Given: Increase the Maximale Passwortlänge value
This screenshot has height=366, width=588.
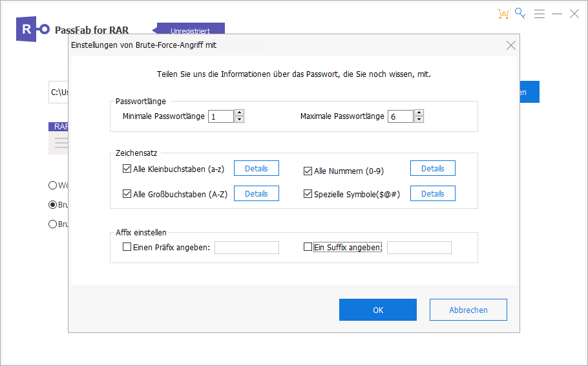Looking at the screenshot, I should pos(419,113).
